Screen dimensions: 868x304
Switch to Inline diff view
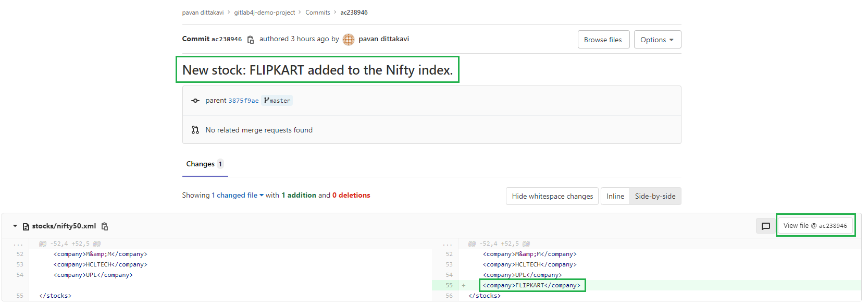click(x=615, y=196)
